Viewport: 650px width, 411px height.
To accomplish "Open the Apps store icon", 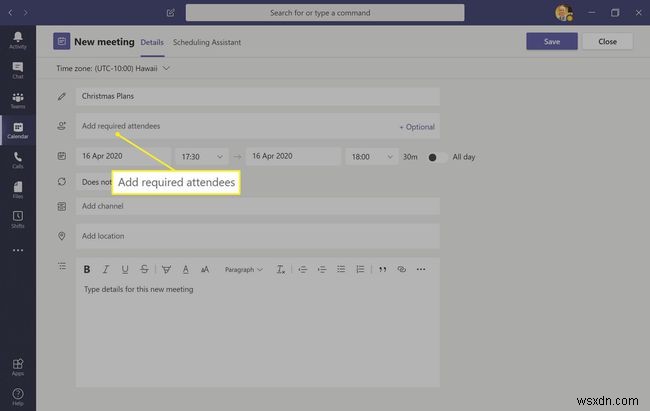I will pos(18,367).
